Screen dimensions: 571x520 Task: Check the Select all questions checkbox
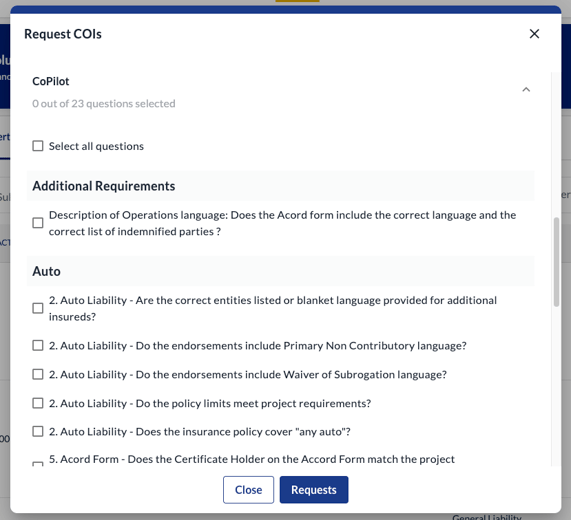pos(38,146)
